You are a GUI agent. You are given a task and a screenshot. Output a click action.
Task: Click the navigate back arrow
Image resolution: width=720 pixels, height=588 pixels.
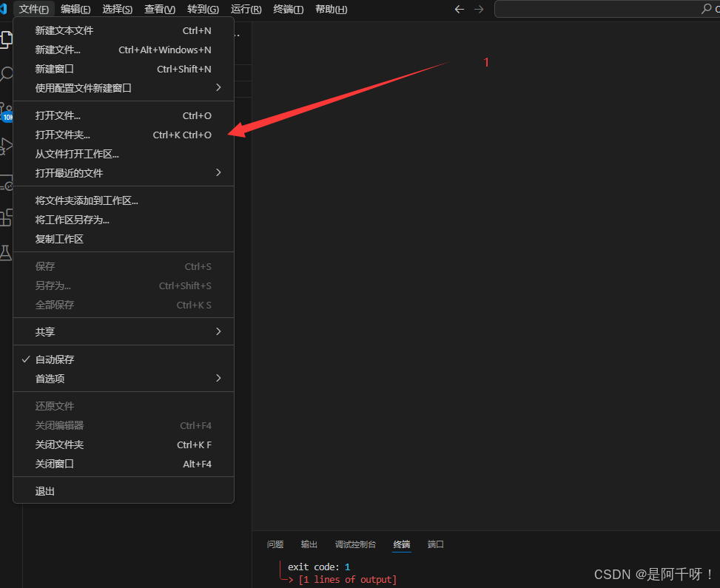pyautogui.click(x=460, y=9)
